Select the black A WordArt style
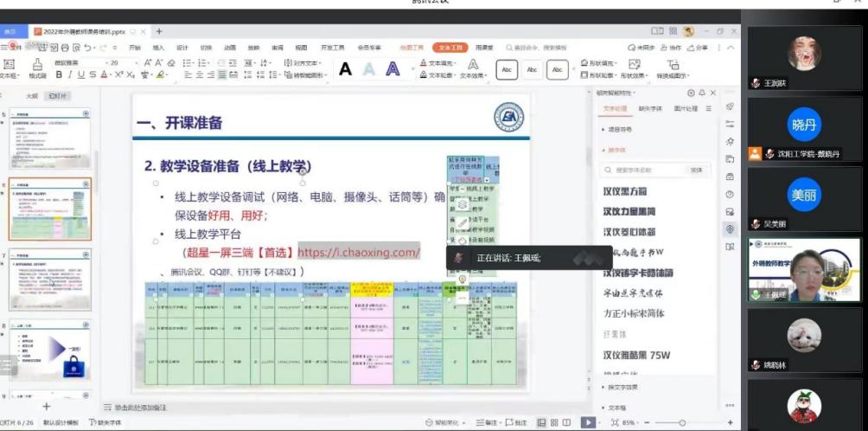 [x=345, y=69]
